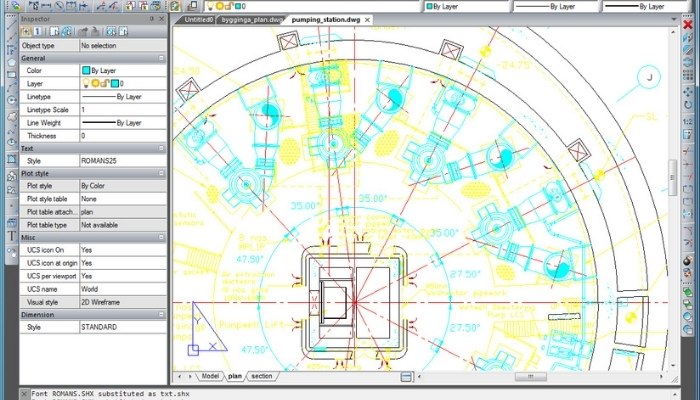Select the polygon tool on left toolbar

[x=12, y=62]
